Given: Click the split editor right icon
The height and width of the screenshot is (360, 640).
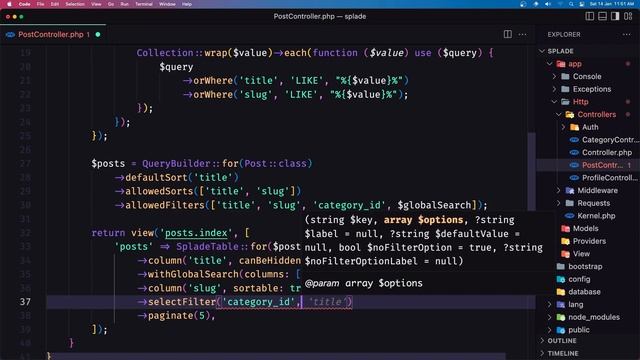Looking at the screenshot, I should point(507,34).
